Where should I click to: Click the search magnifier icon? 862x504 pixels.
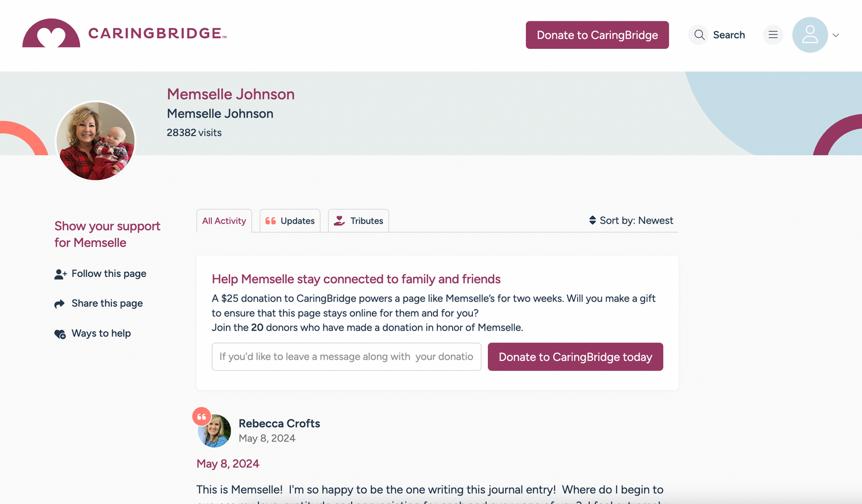699,35
